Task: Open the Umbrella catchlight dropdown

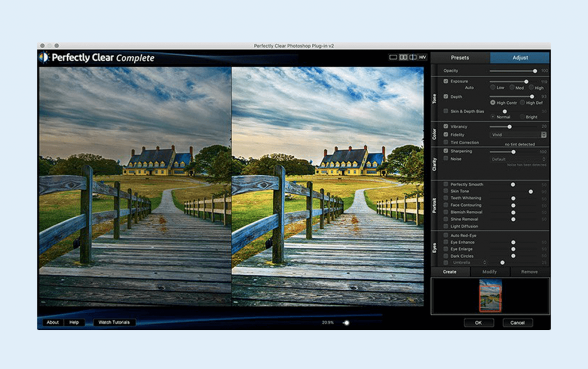Action: [469, 263]
